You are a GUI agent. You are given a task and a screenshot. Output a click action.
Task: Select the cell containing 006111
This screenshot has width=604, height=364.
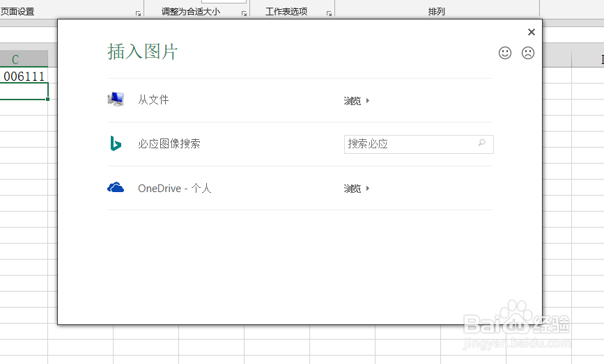[24, 76]
